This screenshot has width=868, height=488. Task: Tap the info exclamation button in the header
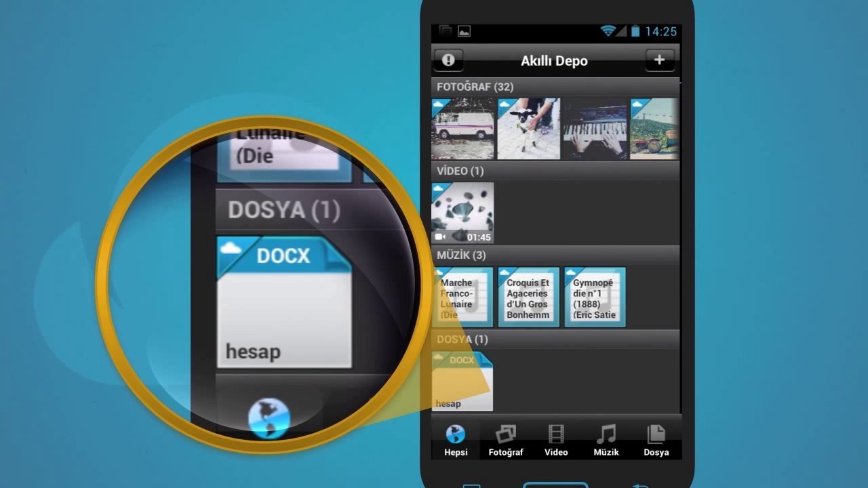(x=448, y=60)
